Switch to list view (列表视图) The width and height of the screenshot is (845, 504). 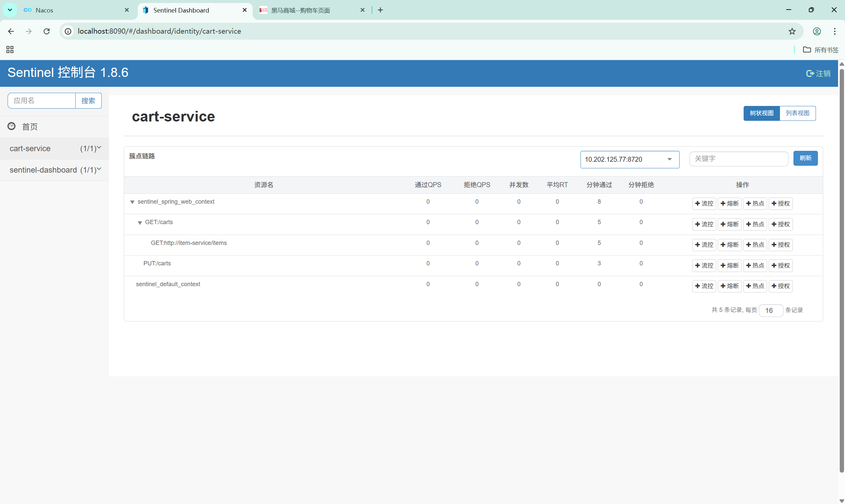(x=797, y=113)
